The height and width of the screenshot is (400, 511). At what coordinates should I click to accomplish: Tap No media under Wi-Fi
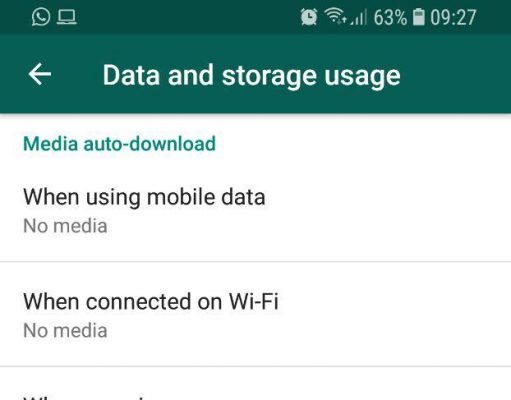pyautogui.click(x=65, y=331)
